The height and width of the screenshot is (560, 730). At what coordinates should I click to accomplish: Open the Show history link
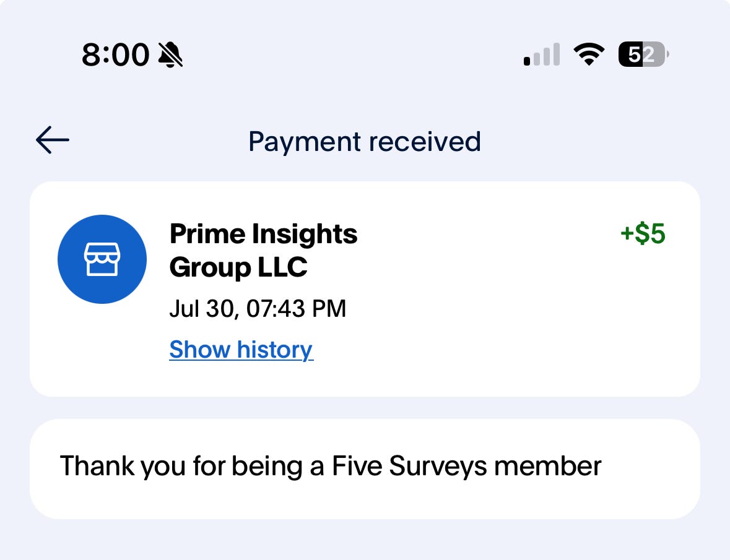pos(241,350)
